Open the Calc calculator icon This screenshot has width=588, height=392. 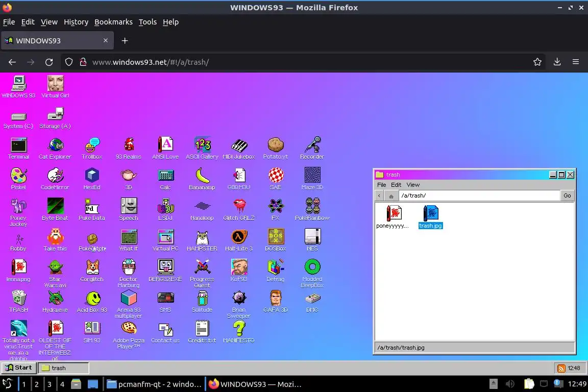point(165,179)
